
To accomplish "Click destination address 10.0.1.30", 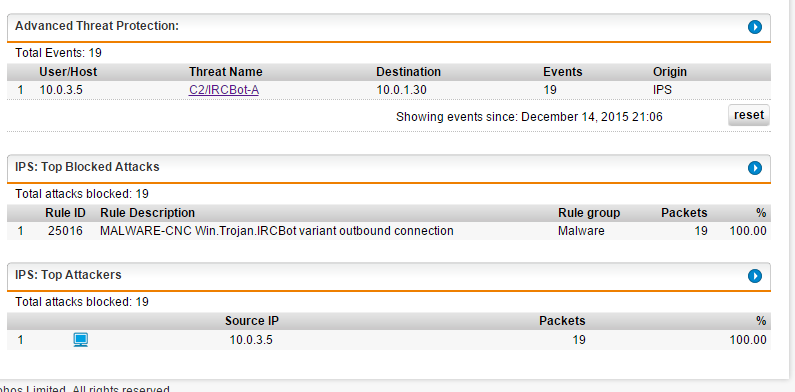I will 402,90.
